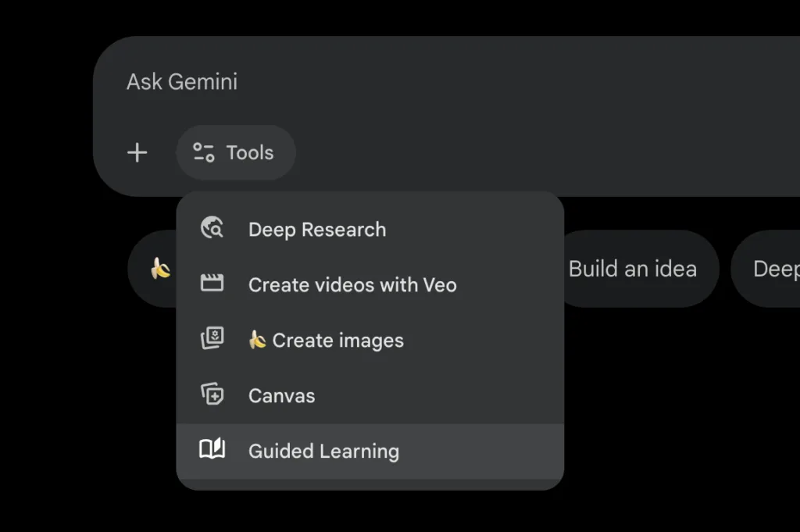This screenshot has height=532, width=800.
Task: Open the attachment plus icon
Action: [137, 152]
